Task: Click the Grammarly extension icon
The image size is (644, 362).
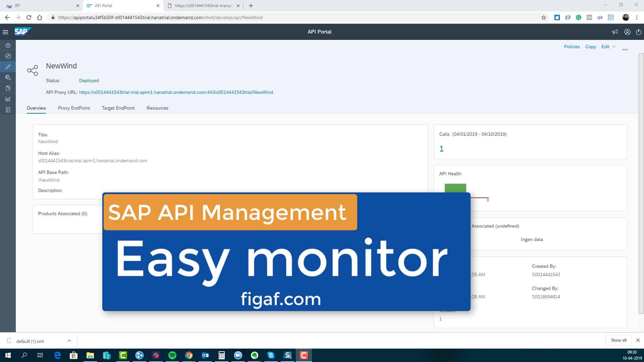Action: click(579, 17)
